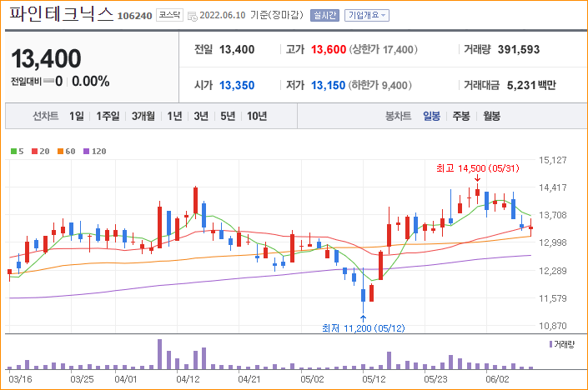The image size is (588, 390).
Task: Click the 04/12 date label on chart axis
Action: click(188, 379)
